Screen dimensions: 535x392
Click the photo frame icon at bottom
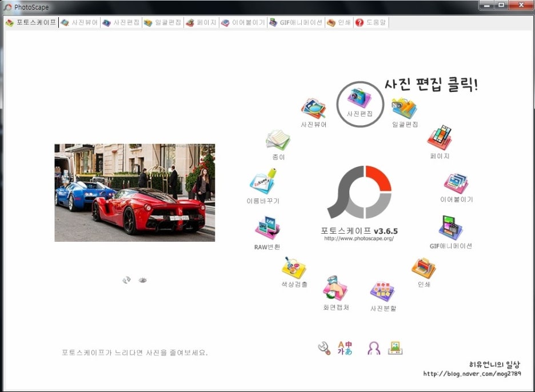pyautogui.click(x=396, y=348)
